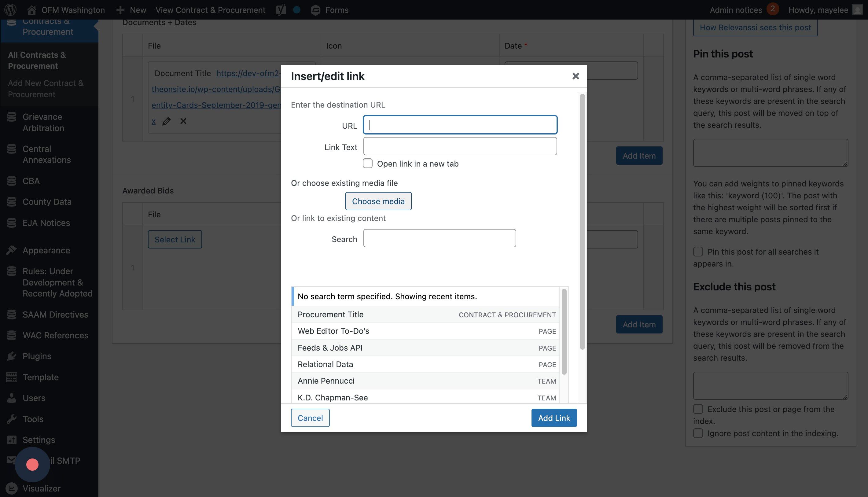The width and height of the screenshot is (868, 497).
Task: Remove document link with X icon
Action: click(x=183, y=121)
